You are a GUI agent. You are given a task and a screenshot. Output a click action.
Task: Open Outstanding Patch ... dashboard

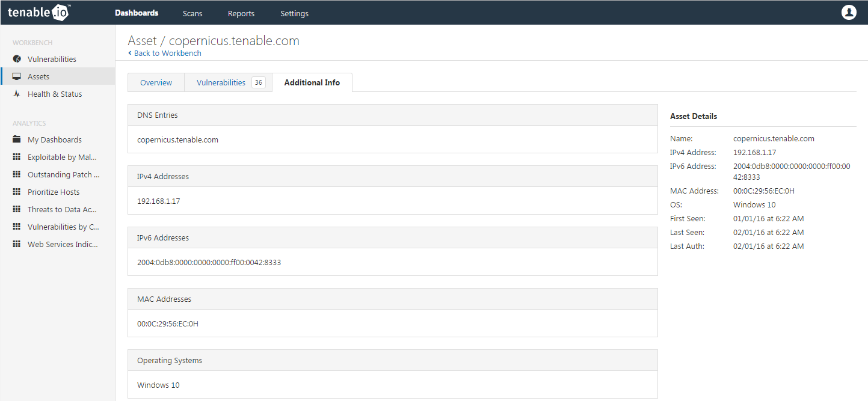pos(64,174)
